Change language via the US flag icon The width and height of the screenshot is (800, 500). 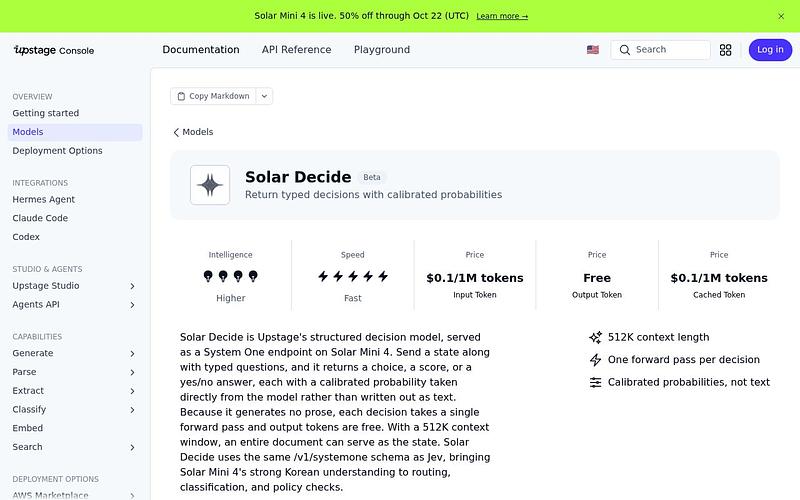[x=592, y=49]
